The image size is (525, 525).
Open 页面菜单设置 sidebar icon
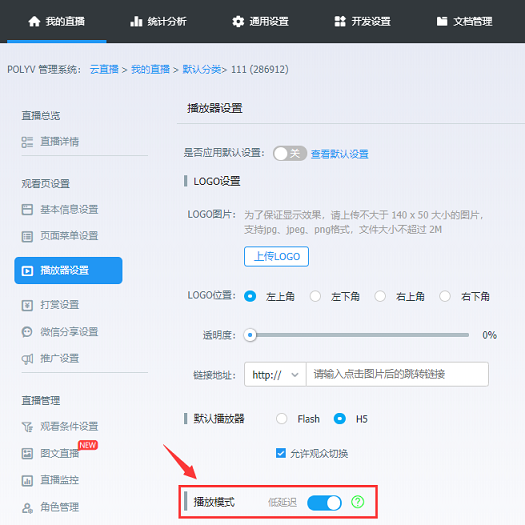(27, 236)
